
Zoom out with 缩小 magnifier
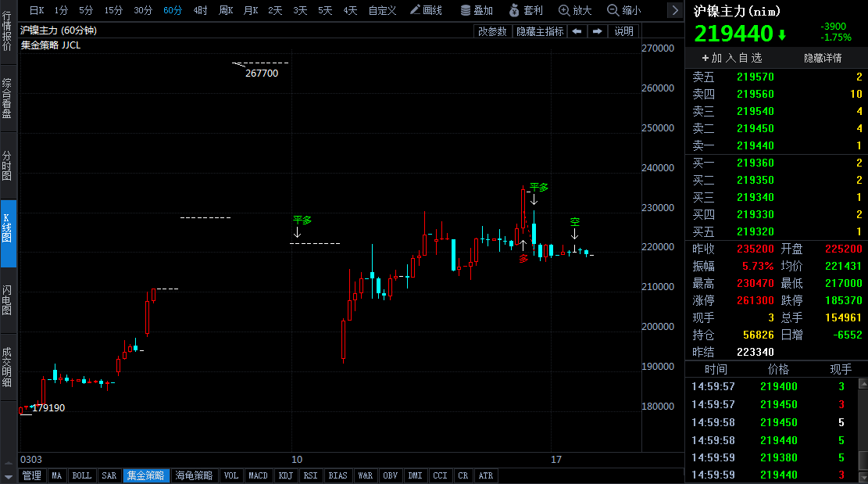click(624, 10)
